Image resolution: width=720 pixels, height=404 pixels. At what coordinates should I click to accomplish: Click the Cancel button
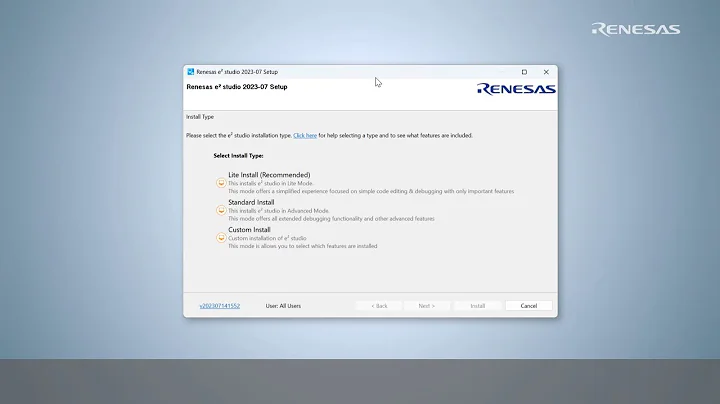pos(529,306)
